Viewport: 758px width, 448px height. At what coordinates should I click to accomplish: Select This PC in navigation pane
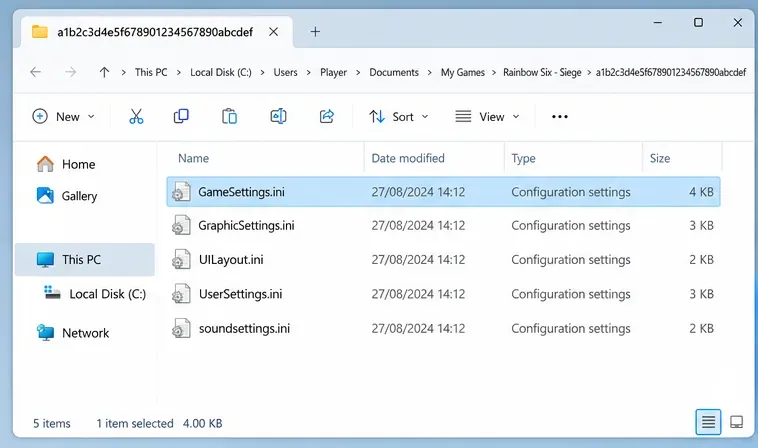click(85, 260)
